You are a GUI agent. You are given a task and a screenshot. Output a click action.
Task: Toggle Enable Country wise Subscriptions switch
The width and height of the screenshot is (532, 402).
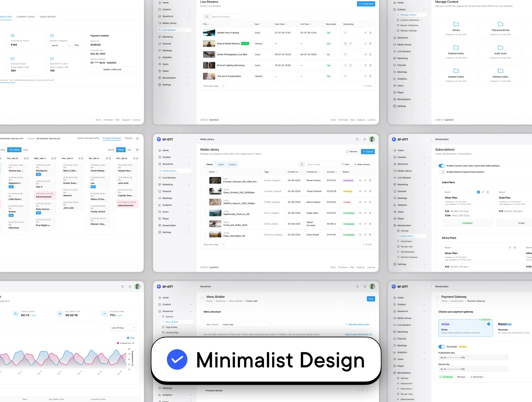[442, 166]
